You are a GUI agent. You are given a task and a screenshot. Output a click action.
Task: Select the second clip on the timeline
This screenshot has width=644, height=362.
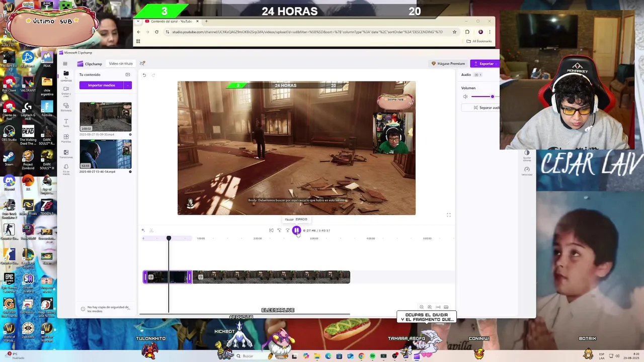click(272, 277)
